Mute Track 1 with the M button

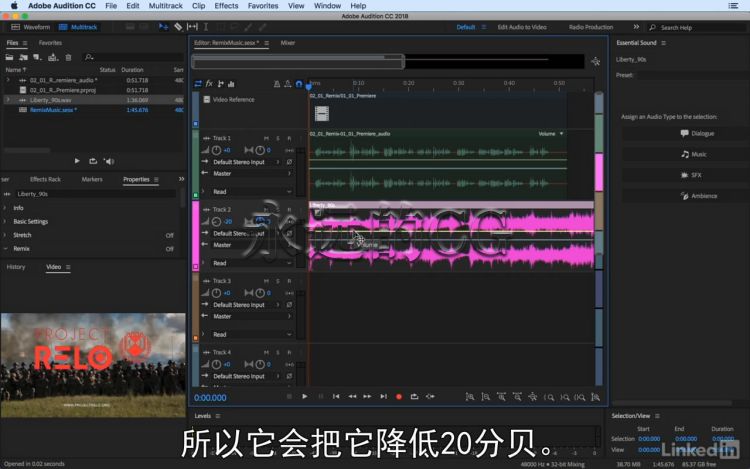tap(266, 138)
